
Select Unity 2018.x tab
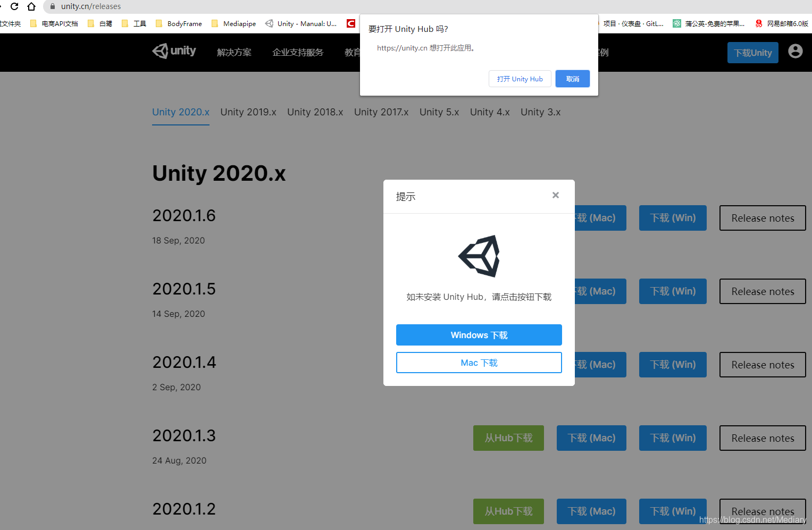tap(315, 112)
